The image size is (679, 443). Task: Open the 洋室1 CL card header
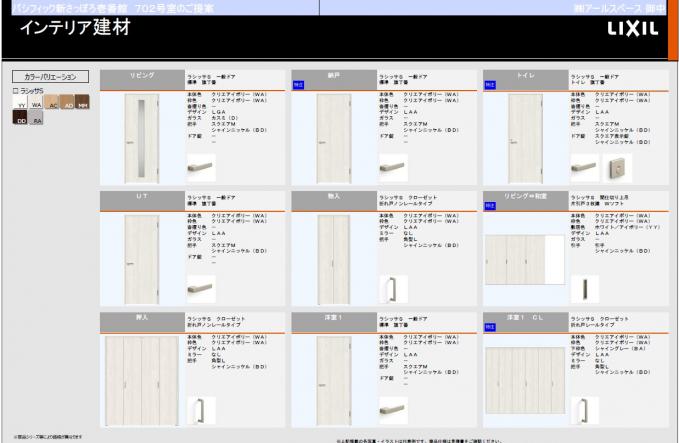pyautogui.click(x=525, y=322)
